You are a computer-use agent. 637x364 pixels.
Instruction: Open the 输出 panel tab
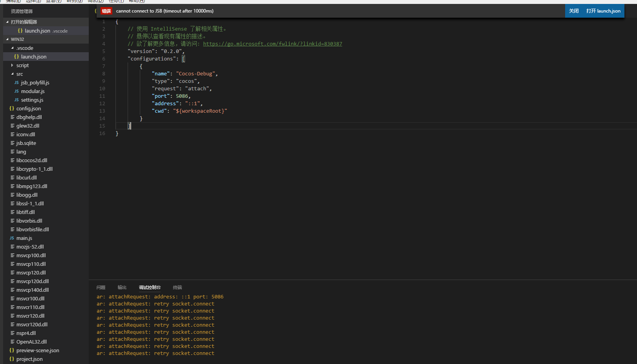(122, 287)
